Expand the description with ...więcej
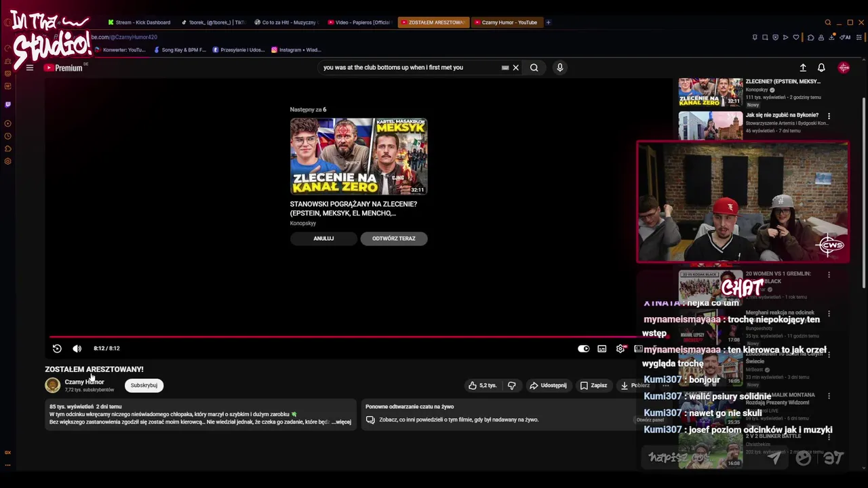Screen dimensions: 868x488 click(341, 422)
